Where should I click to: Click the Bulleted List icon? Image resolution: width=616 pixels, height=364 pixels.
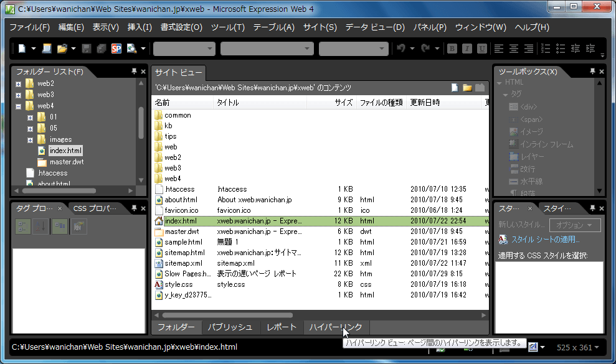click(561, 49)
